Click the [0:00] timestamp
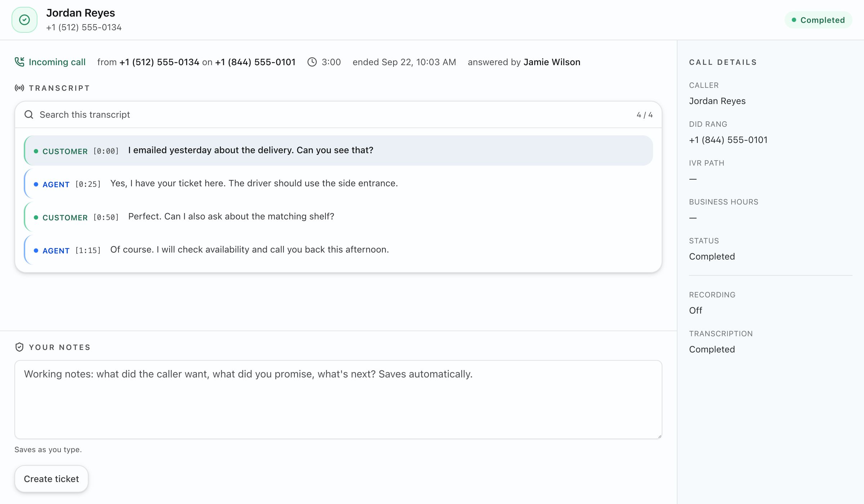864x504 pixels. pyautogui.click(x=106, y=151)
